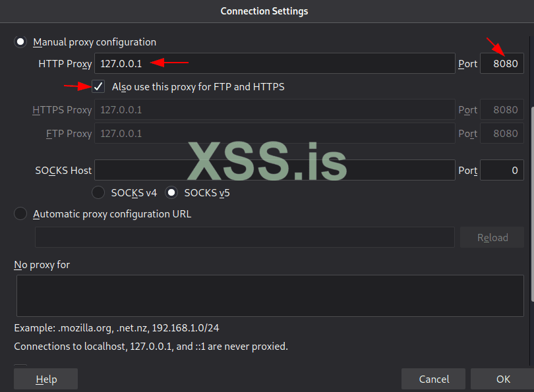
Task: Select Manual proxy configuration radio button
Action: (x=21, y=42)
